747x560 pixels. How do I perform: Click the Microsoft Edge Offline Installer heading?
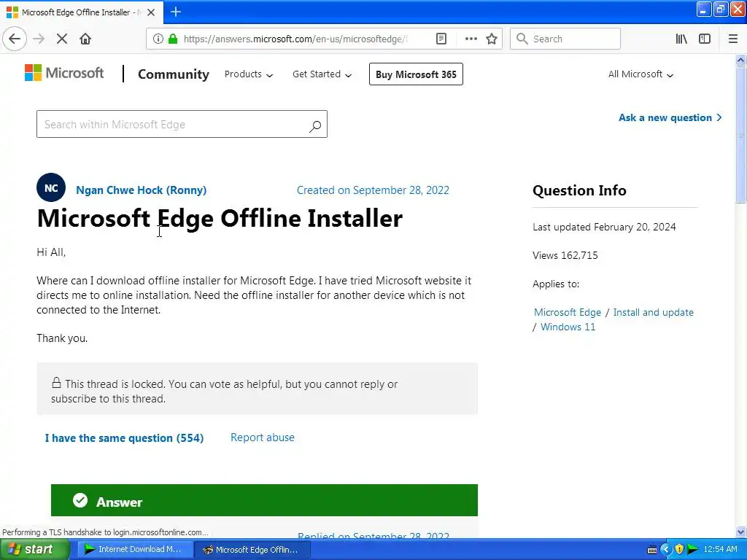click(x=220, y=218)
